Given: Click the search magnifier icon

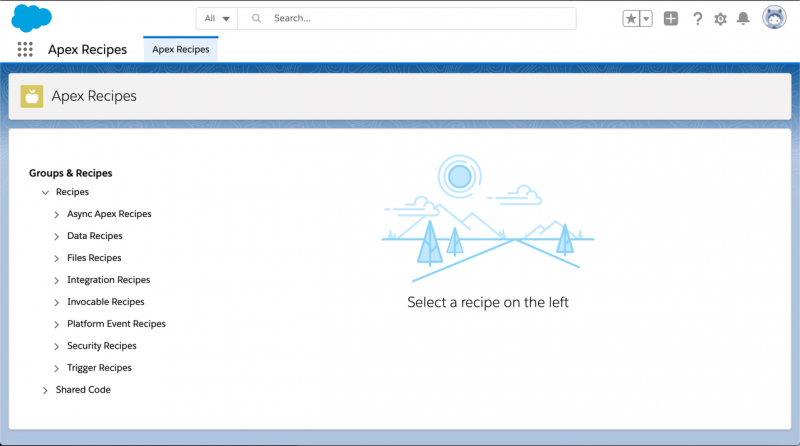Looking at the screenshot, I should (257, 18).
